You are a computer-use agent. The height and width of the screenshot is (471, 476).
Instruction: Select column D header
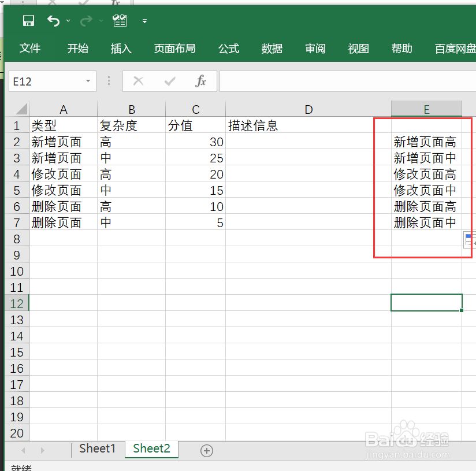[308, 109]
